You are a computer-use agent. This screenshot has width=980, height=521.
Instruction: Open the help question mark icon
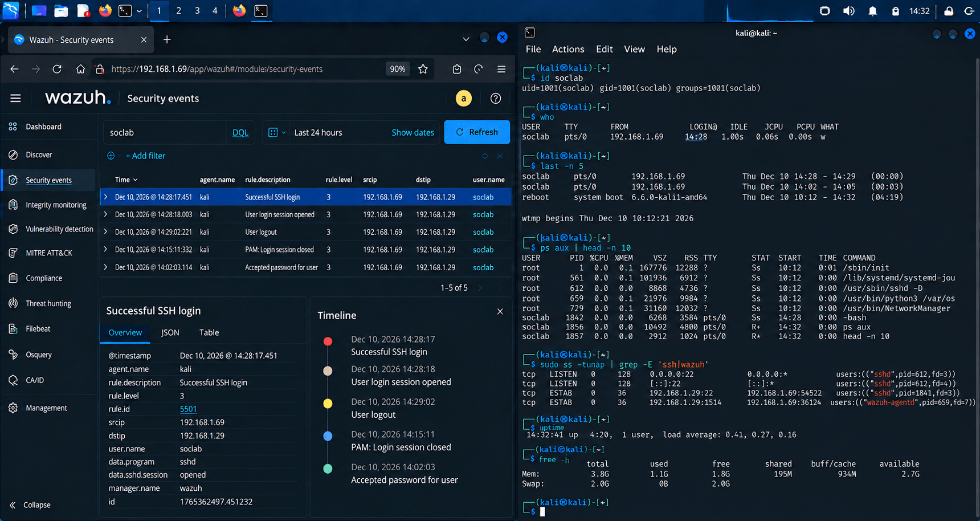[496, 99]
